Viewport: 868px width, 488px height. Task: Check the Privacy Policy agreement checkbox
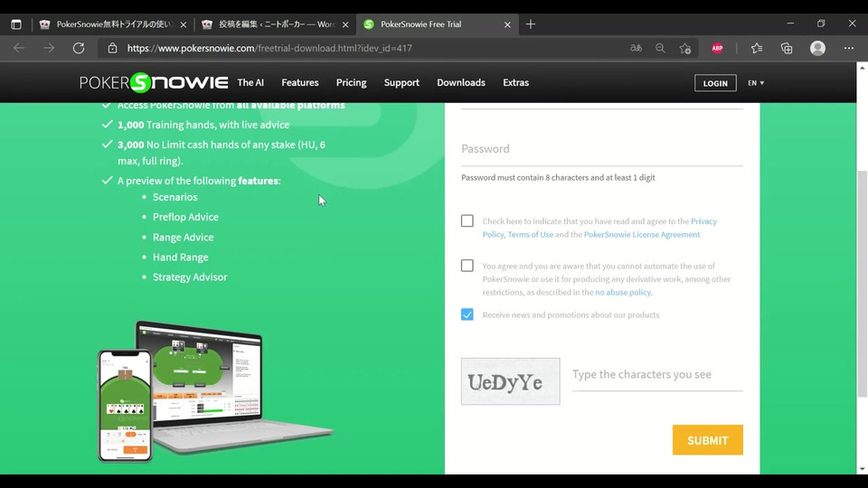(467, 221)
